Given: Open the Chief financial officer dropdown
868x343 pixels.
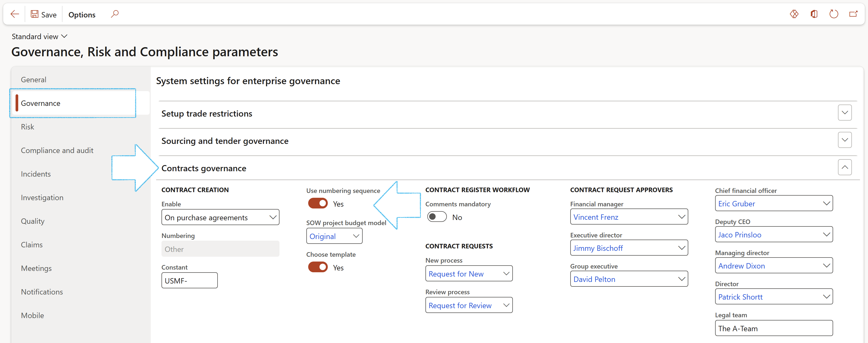Looking at the screenshot, I should pyautogui.click(x=774, y=204).
